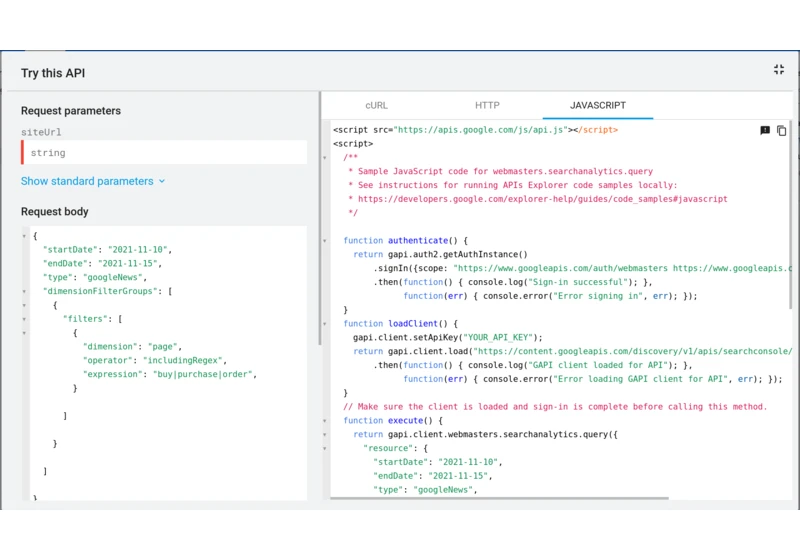
Task: Click the "GAPI client loaded for API" string
Action: pos(597,365)
